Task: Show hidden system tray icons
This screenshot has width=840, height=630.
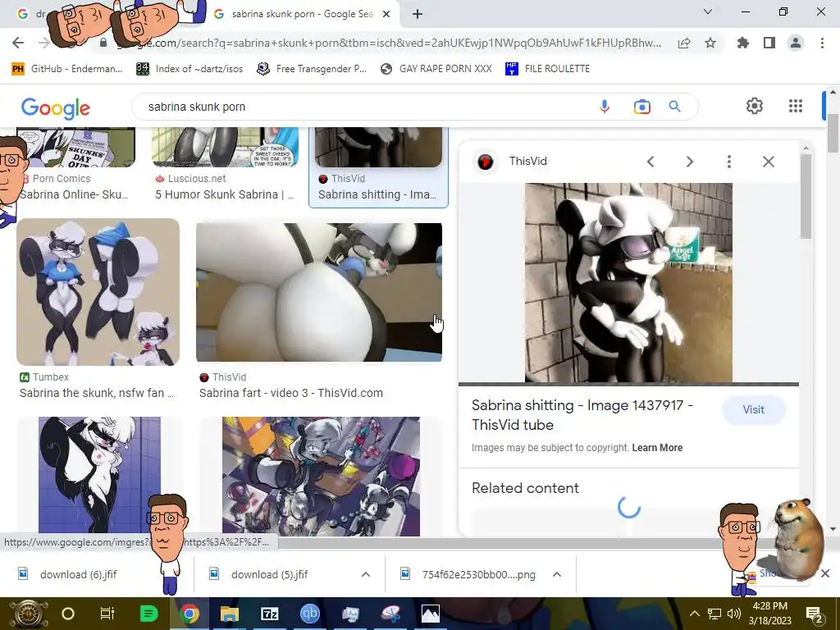Action: [x=694, y=614]
